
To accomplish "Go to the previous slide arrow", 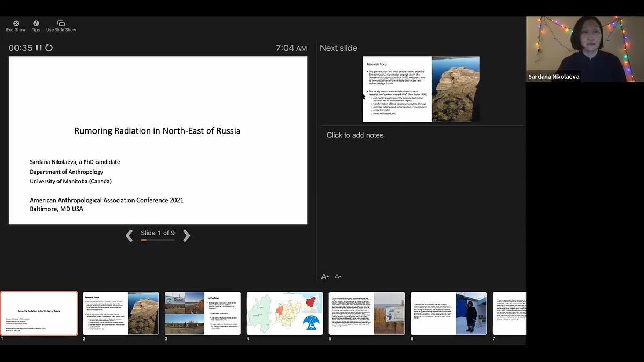I will [129, 235].
